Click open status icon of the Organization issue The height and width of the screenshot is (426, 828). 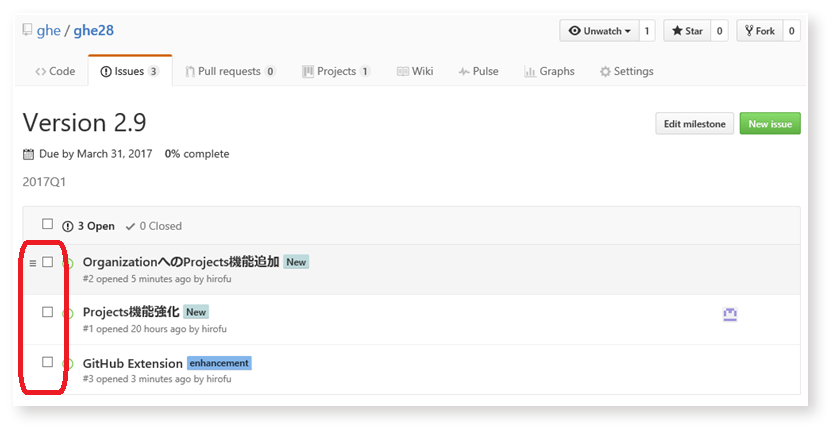click(68, 263)
